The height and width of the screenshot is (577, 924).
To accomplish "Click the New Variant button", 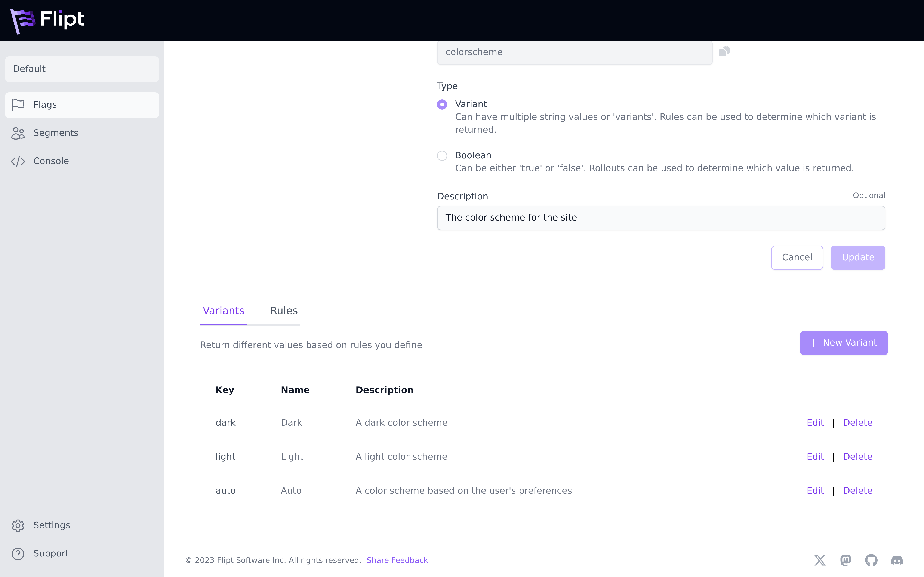I will pos(843,343).
